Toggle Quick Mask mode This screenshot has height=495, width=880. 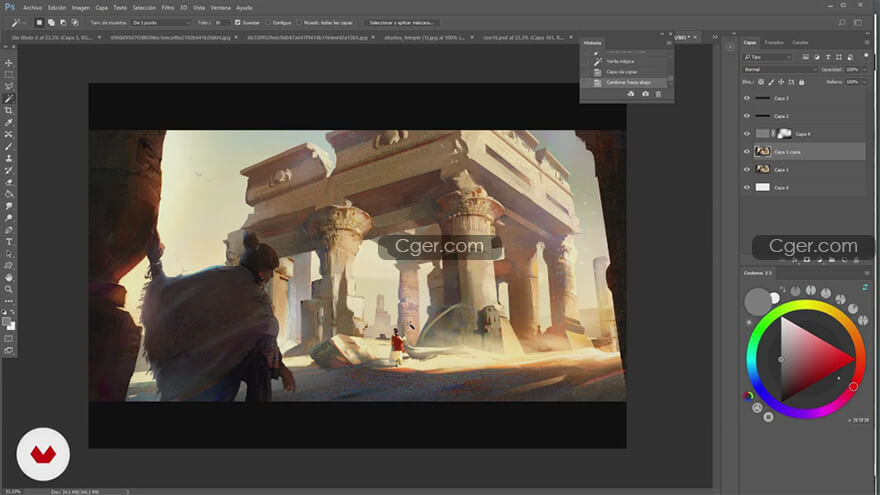click(x=8, y=338)
